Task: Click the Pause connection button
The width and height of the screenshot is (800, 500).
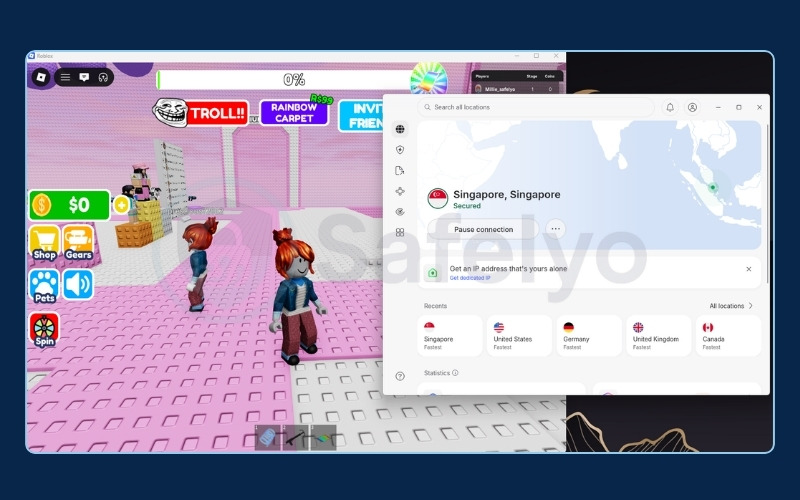Action: 483,229
